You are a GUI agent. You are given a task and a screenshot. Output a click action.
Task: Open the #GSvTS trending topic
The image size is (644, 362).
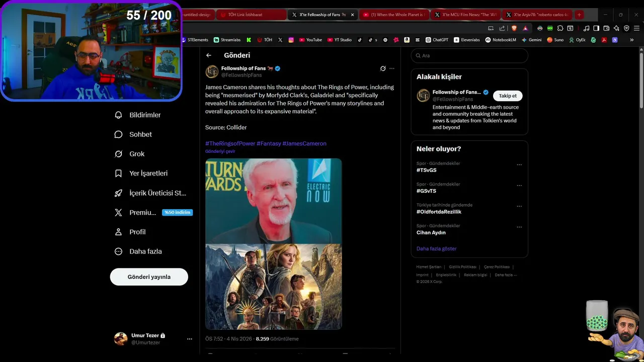426,191
